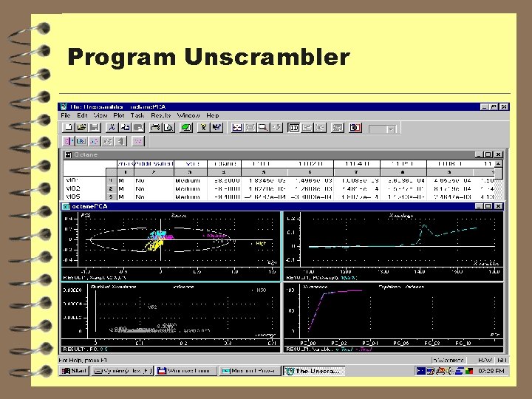Click the Paste toolbar icon
532x399 pixels.
point(138,128)
